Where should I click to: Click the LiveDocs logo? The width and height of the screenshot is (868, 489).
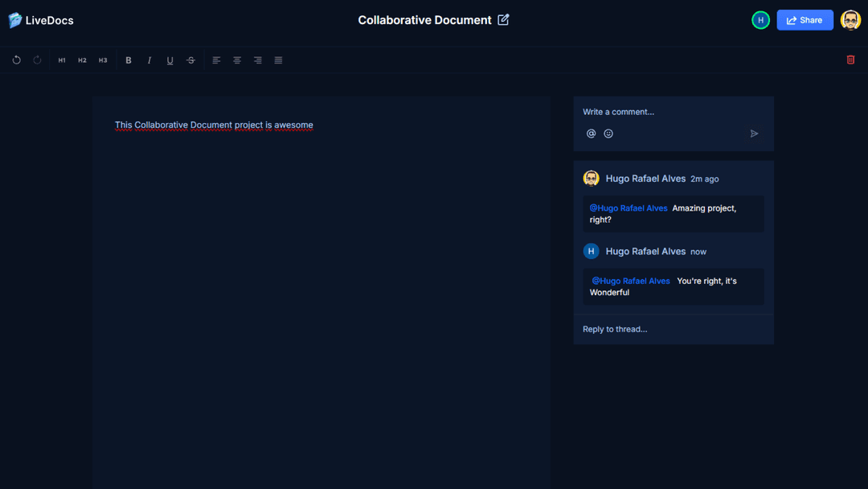click(40, 19)
